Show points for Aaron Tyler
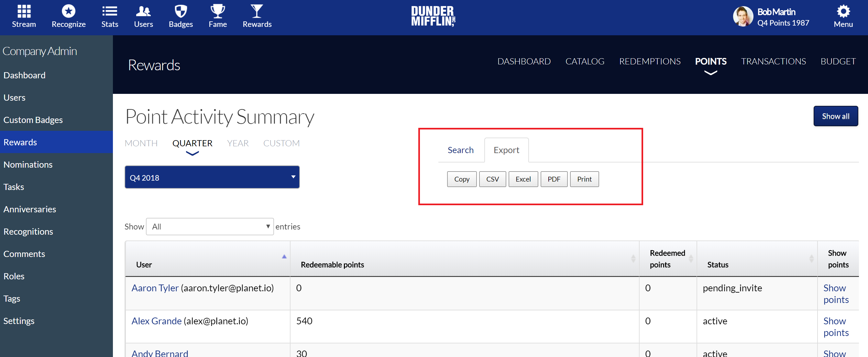The width and height of the screenshot is (868, 357). 836,294
